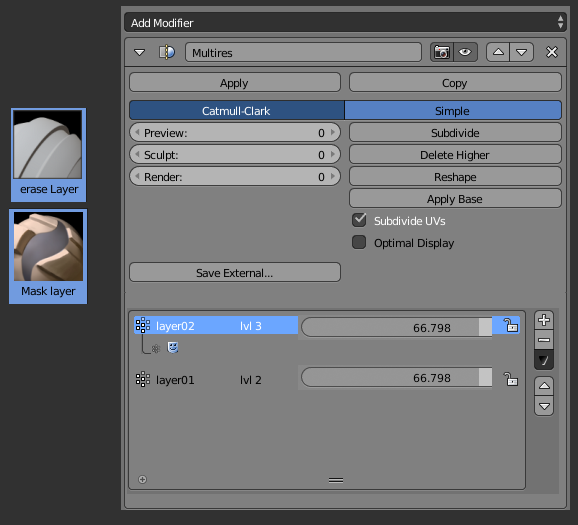Screen dimensions: 578x525
Task: Remove selected layer with minus icon
Action: tap(544, 340)
